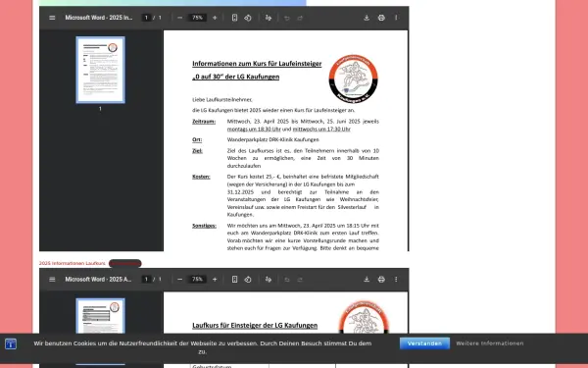Screen dimensions: 588x368
Task: Click the 'Sonstiges:' label in the PDF
Action: tap(204, 226)
